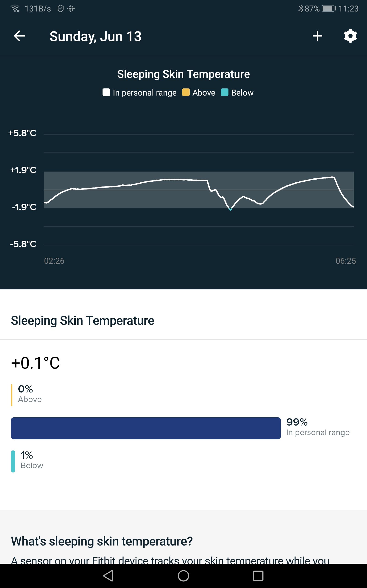The height and width of the screenshot is (588, 367).
Task: Tap the Bluetooth status icon
Action: point(300,8)
